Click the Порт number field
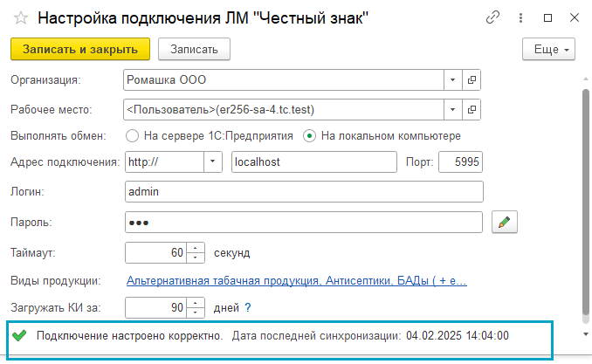 (460, 162)
